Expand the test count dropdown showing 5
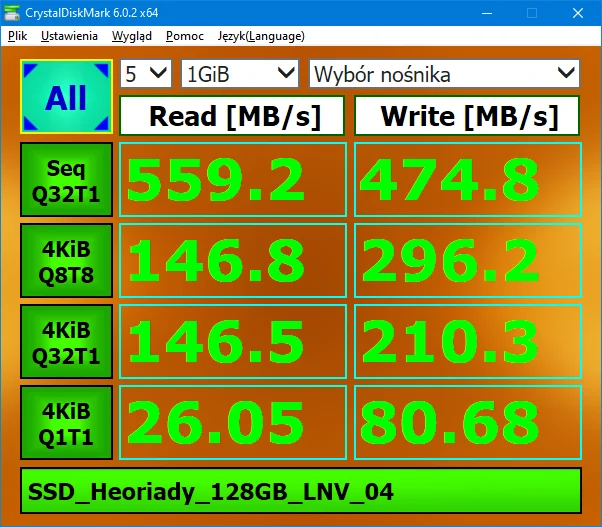The width and height of the screenshot is (602, 527). coord(146,73)
